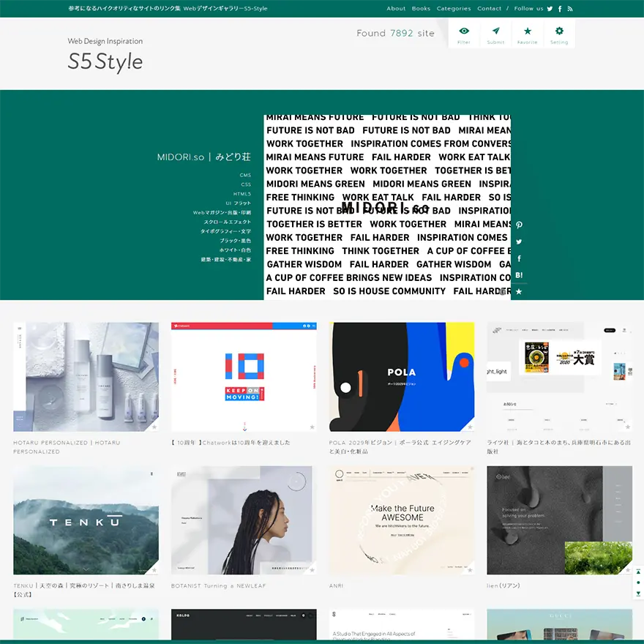Select the ブラック・黒色 tag
The image size is (644, 644).
click(x=236, y=241)
